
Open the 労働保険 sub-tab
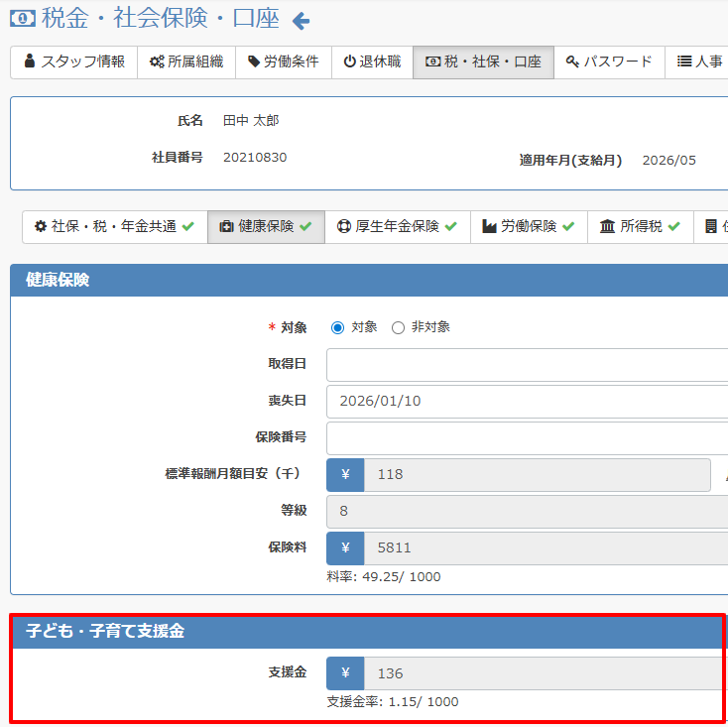[x=528, y=226]
